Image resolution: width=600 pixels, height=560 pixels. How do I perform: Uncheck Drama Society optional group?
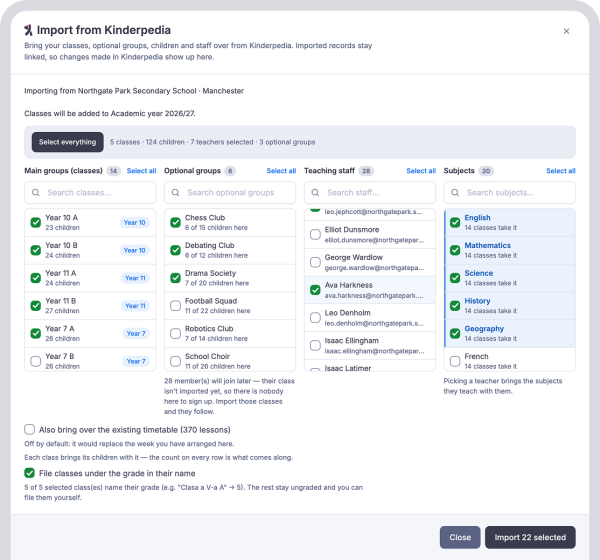click(175, 278)
